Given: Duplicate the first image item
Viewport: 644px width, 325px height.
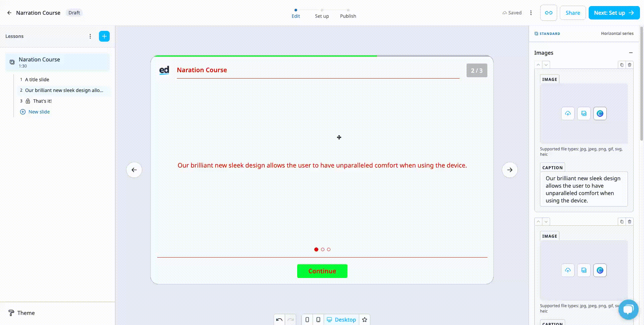Looking at the screenshot, I should 622,65.
